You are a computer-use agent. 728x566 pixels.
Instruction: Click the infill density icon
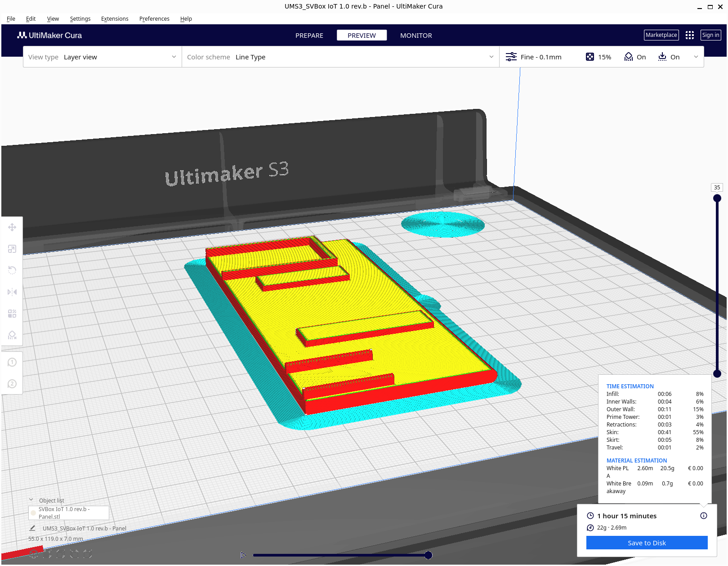(x=590, y=57)
